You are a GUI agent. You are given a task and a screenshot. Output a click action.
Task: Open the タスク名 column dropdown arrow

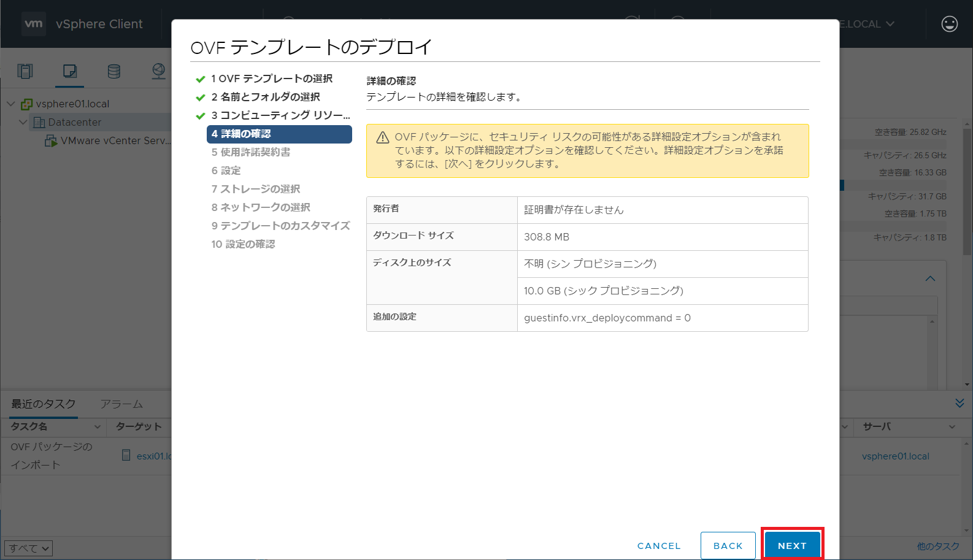click(97, 427)
